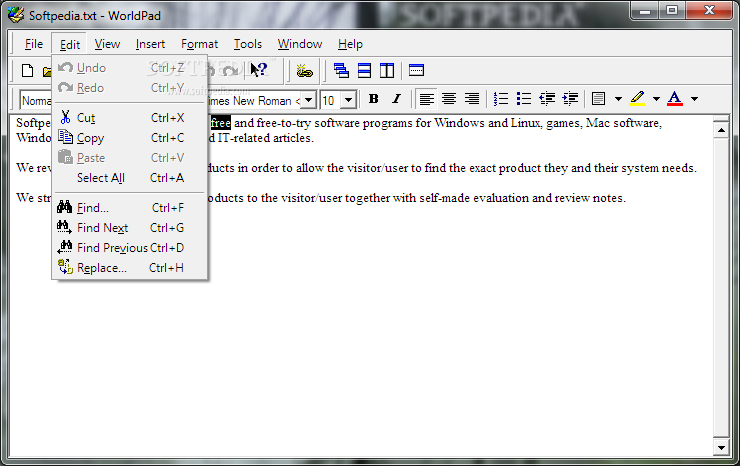Minimize the WorldPad window
This screenshot has width=740, height=466.
coord(645,10)
